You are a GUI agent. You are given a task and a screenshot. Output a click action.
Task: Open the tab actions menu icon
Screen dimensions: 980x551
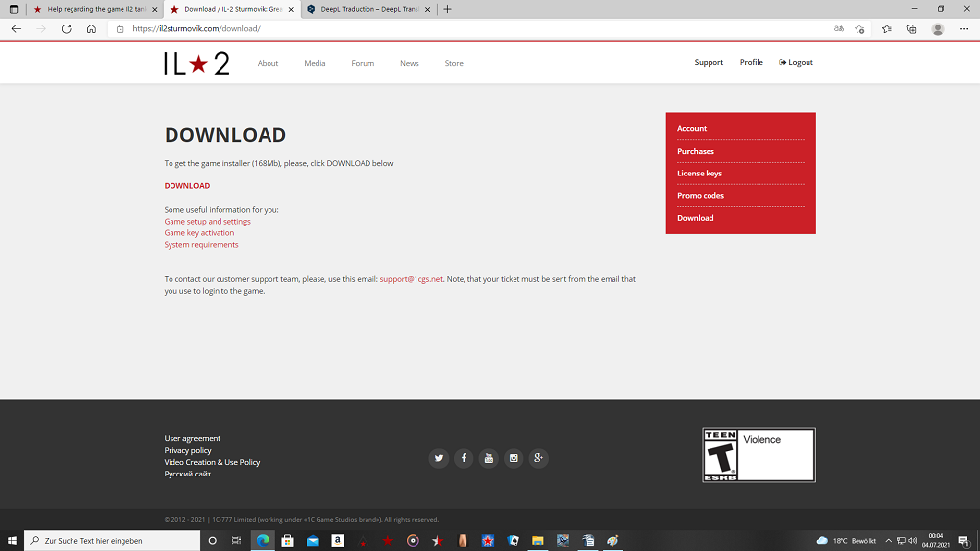(13, 9)
